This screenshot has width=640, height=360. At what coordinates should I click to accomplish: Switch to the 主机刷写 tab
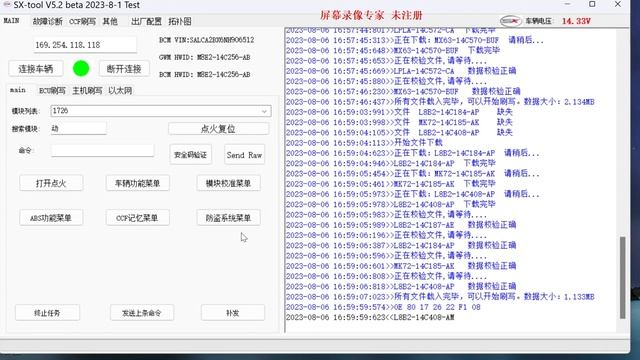pos(87,91)
